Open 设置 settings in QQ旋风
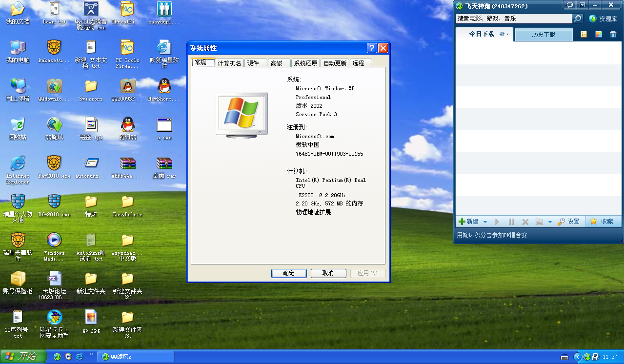The width and height of the screenshot is (624, 364). pos(568,222)
